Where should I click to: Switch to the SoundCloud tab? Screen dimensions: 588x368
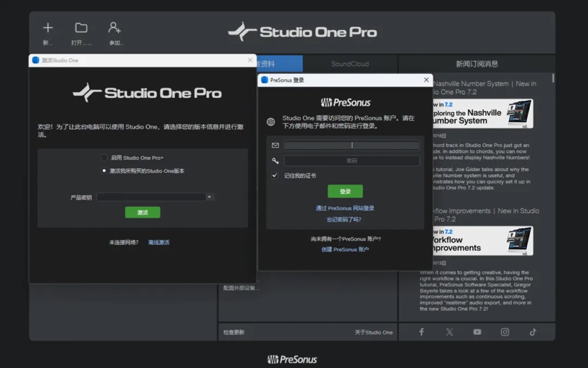click(x=350, y=64)
